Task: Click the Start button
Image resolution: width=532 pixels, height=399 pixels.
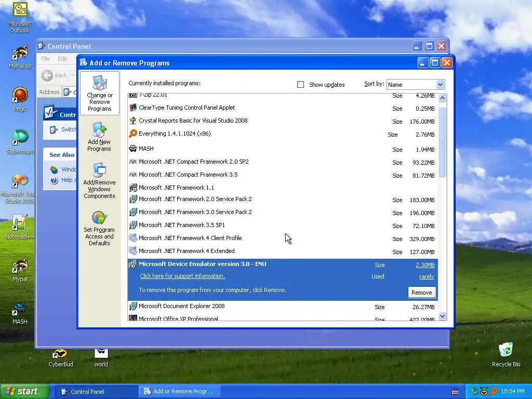Action: click(x=25, y=392)
